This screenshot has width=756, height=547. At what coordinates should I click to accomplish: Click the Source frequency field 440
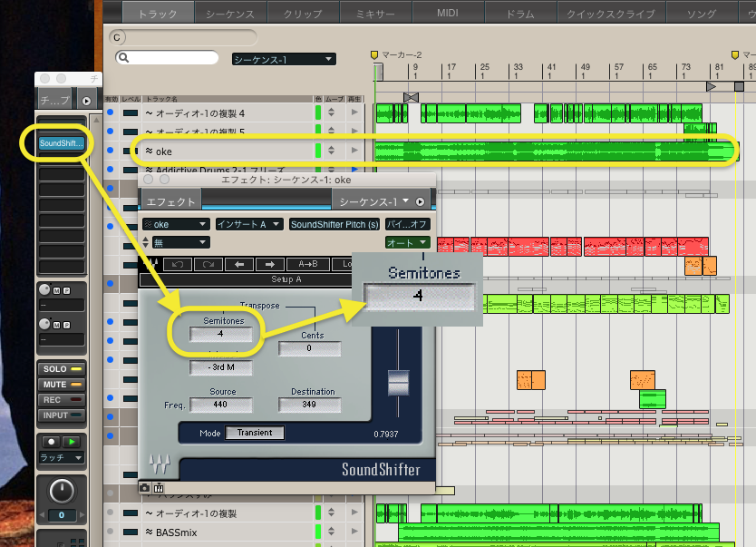coord(221,405)
